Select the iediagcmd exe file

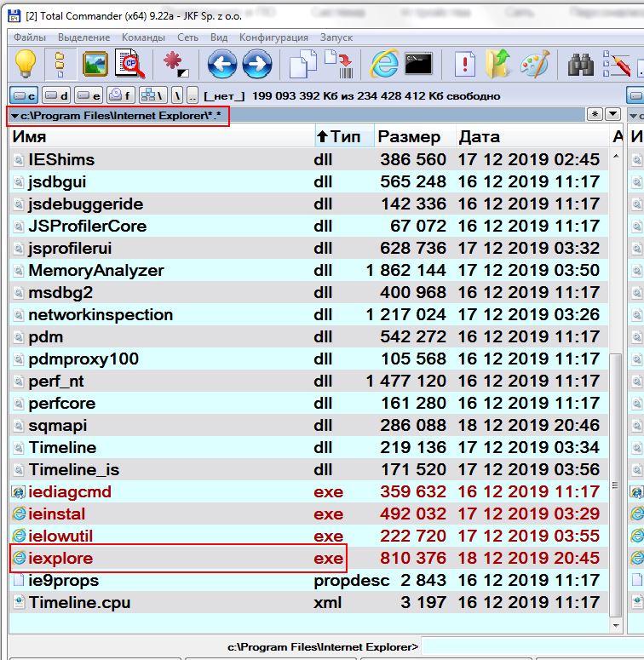pyautogui.click(x=308, y=491)
